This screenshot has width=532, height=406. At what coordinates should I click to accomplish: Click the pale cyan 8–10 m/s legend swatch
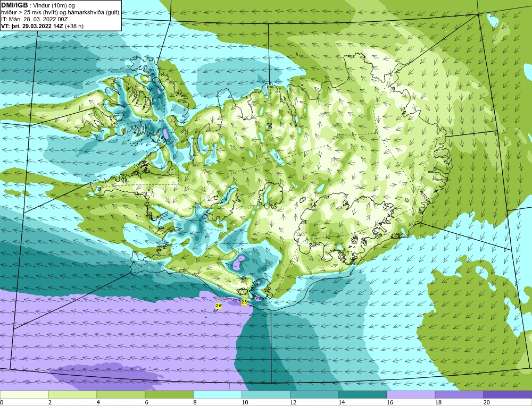pos(218,395)
